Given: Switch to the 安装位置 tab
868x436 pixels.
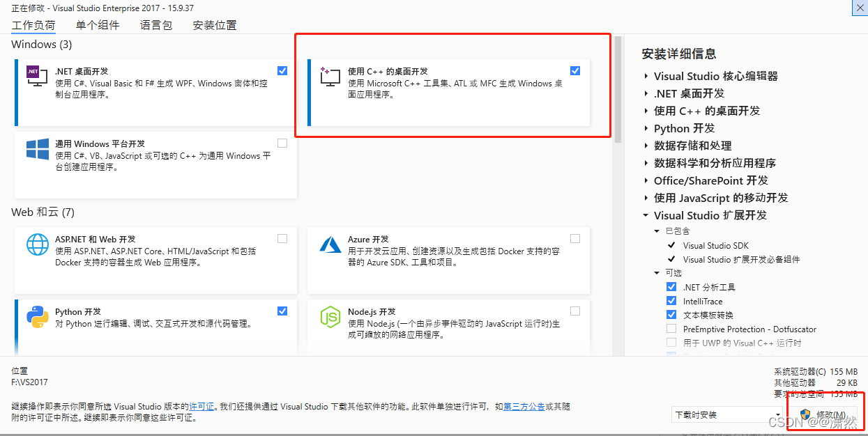Looking at the screenshot, I should pos(215,25).
